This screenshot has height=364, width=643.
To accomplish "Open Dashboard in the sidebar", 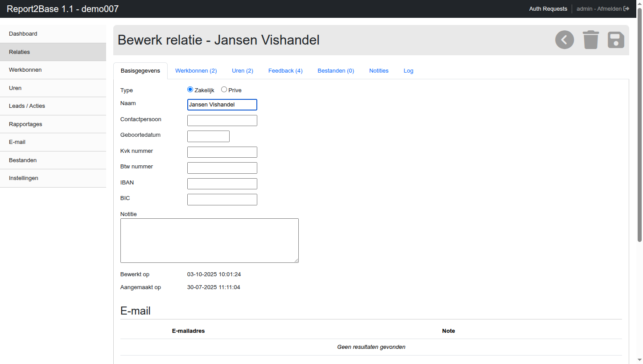I will pos(23,34).
